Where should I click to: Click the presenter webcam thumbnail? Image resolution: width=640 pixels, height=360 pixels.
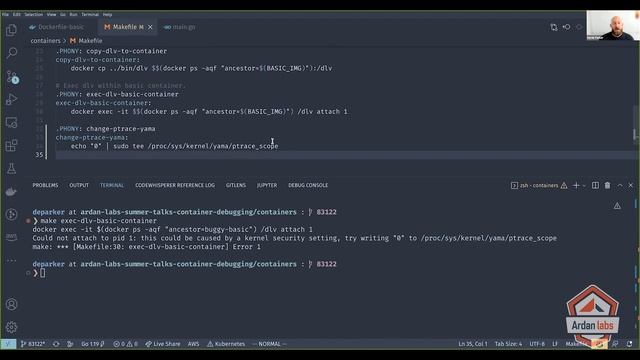613,25
